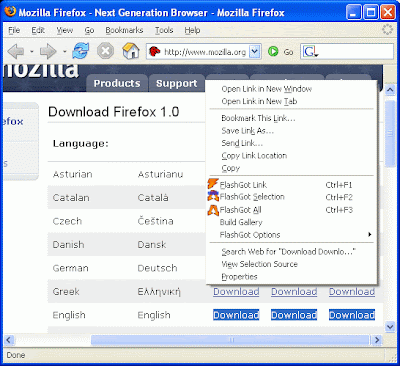Screen dimensions: 400x366
Task: Click the Google search engine icon
Action: [309, 52]
